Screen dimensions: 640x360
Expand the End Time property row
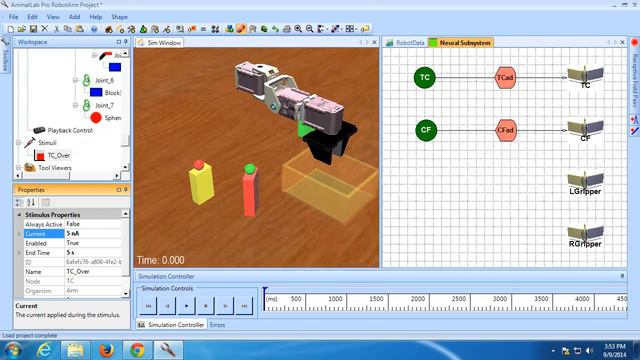tap(19, 253)
